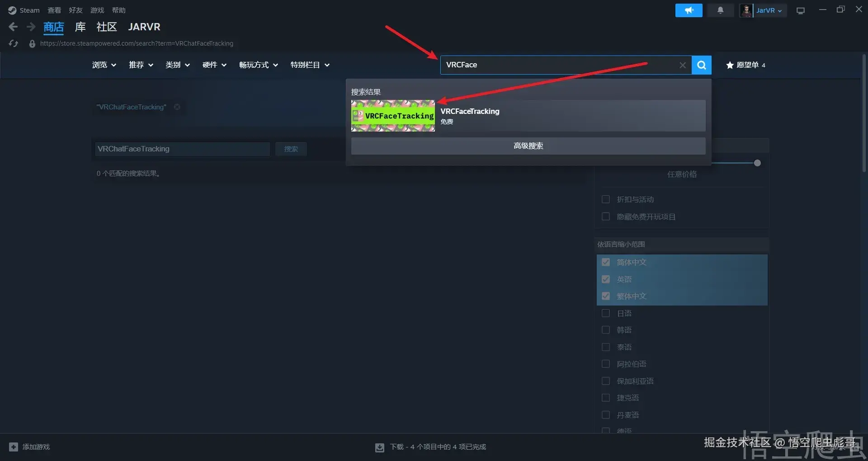The image size is (868, 461).
Task: Open the downloads status text
Action: tap(438, 447)
